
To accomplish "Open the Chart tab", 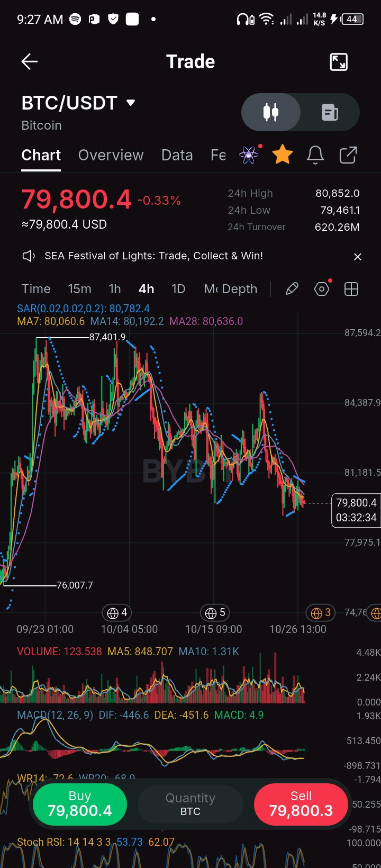I will [41, 155].
